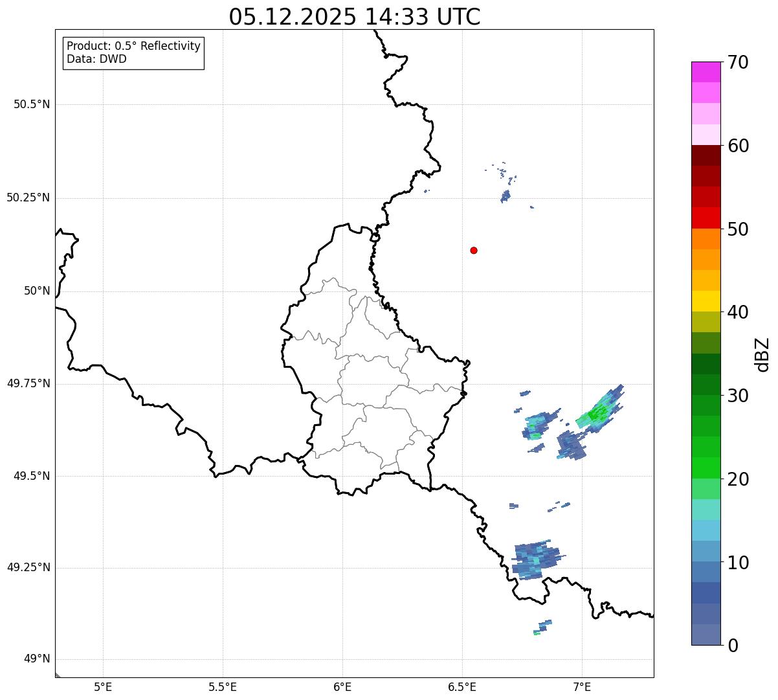Click the 0 tick on colorbar

pyautogui.click(x=733, y=646)
